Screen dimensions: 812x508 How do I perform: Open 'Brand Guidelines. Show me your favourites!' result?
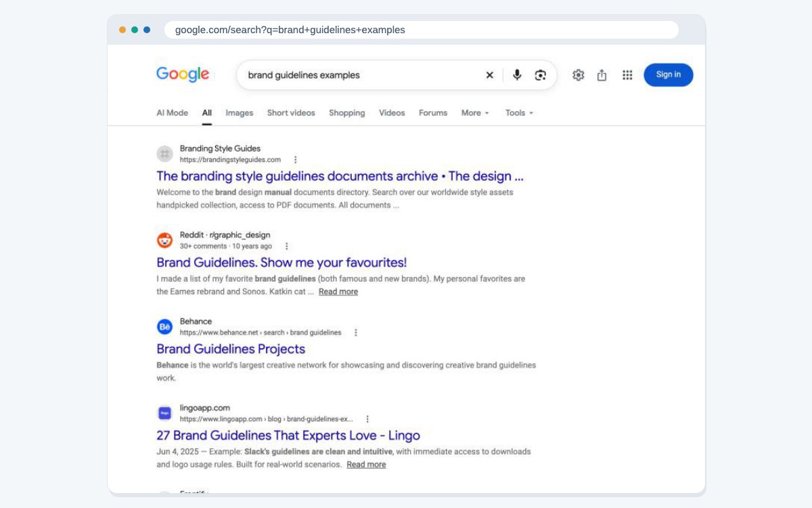click(x=281, y=263)
